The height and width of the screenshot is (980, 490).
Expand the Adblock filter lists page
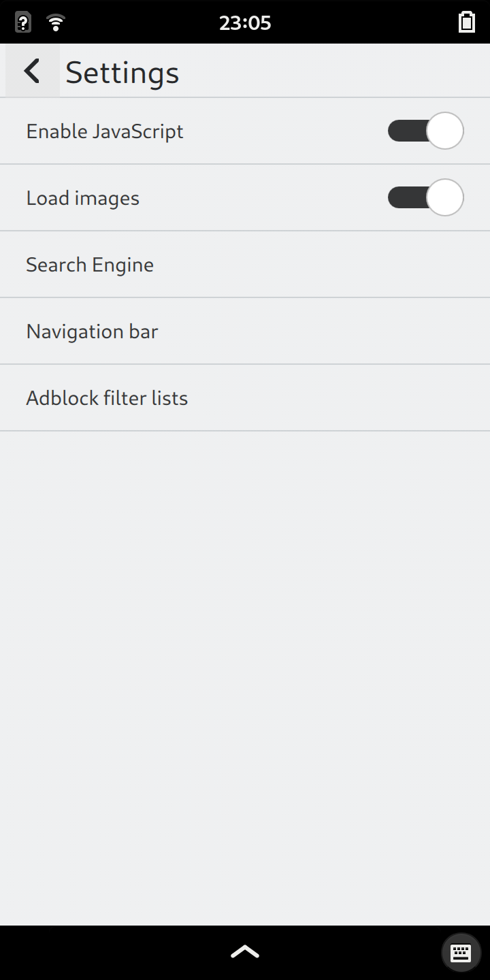107,398
